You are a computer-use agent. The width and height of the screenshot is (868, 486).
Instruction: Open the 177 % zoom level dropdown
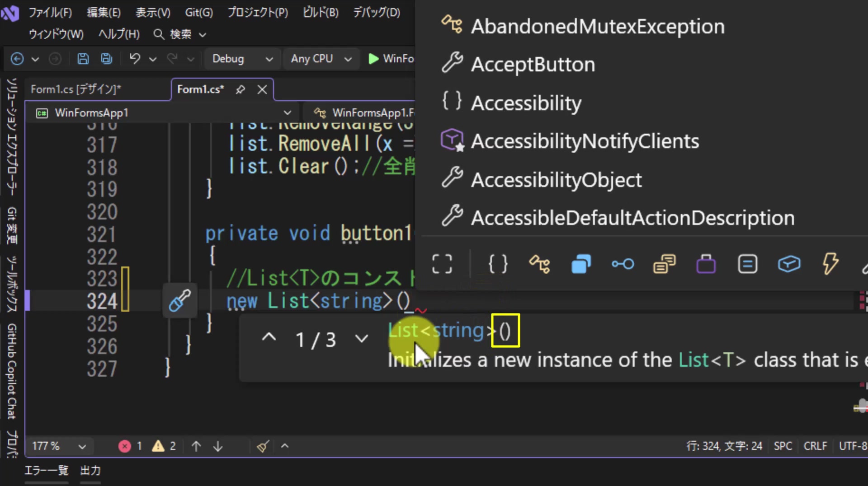(59, 446)
